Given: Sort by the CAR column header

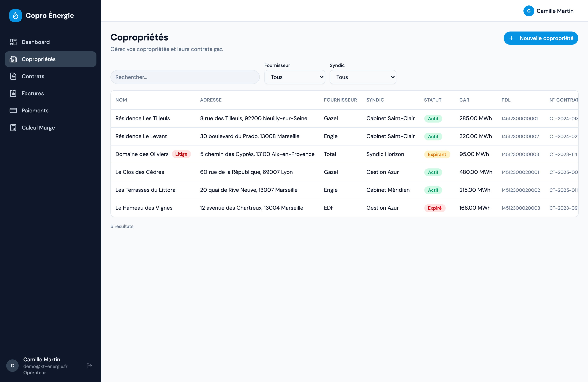Looking at the screenshot, I should pos(464,100).
